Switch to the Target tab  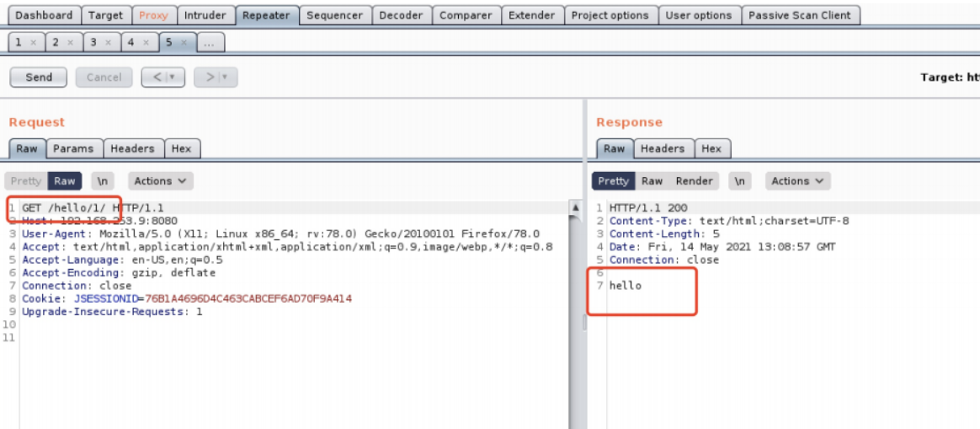click(x=105, y=15)
